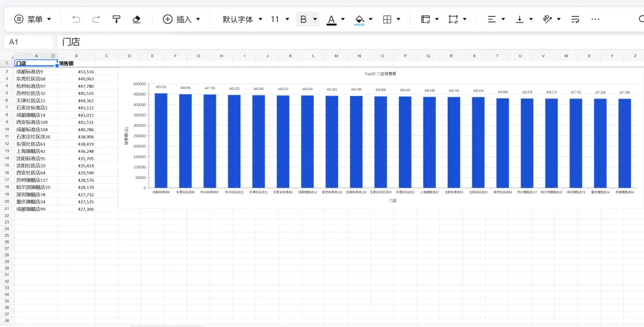This screenshot has height=327, width=644.
Task: Click the wrap text icon
Action: (x=575, y=19)
